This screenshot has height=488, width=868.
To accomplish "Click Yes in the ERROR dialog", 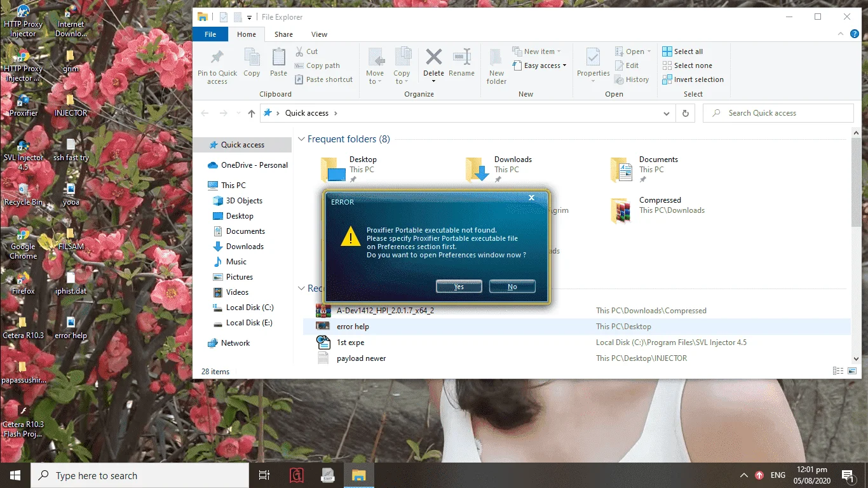I will click(x=459, y=287).
